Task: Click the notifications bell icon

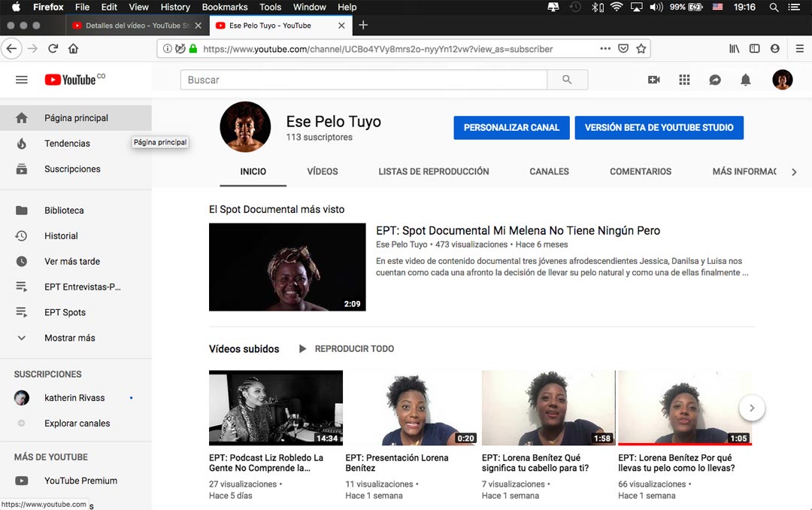Action: tap(745, 80)
